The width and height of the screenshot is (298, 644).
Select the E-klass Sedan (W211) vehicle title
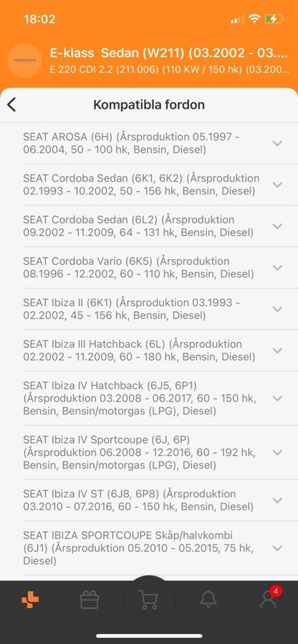tap(169, 53)
